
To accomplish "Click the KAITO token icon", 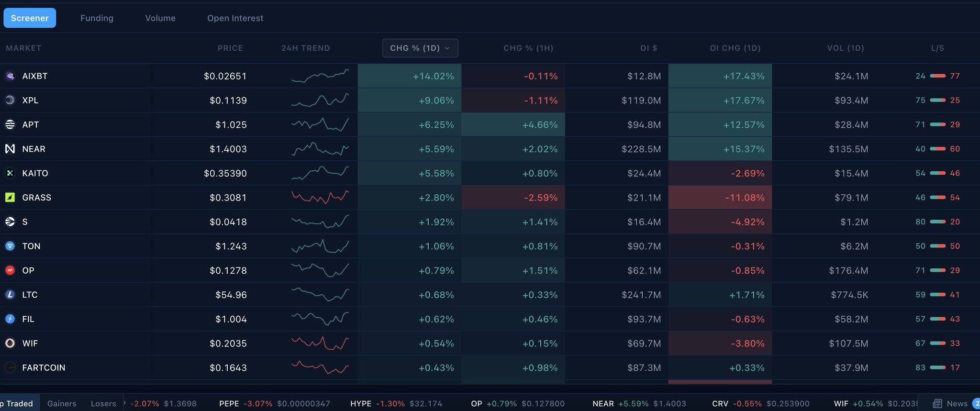I will (10, 173).
